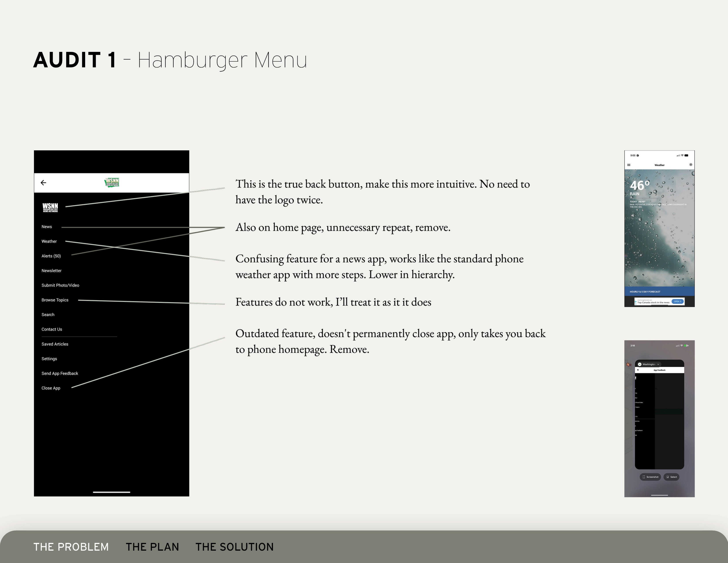The width and height of the screenshot is (728, 563).
Task: Click the back arrow in menu header
Action: (43, 182)
